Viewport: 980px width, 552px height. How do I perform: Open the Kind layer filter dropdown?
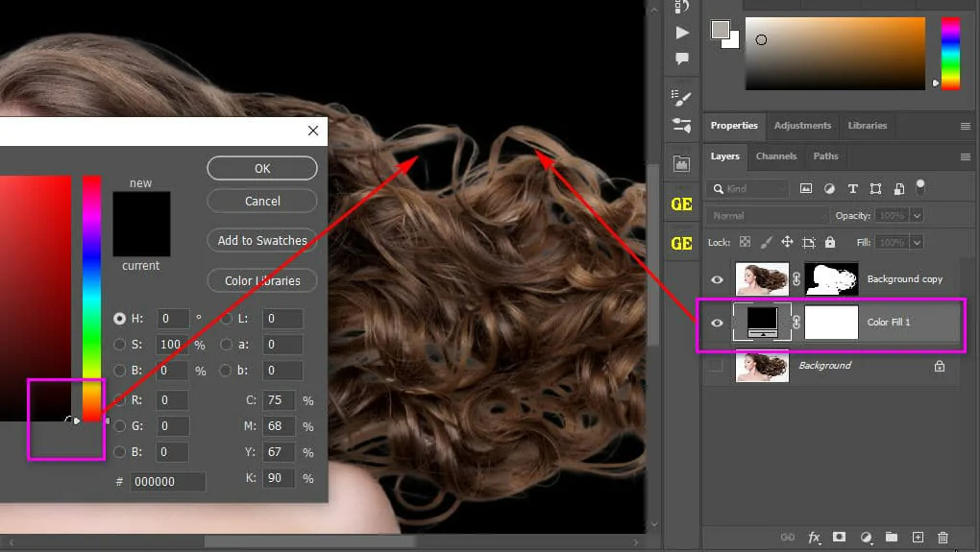click(747, 188)
